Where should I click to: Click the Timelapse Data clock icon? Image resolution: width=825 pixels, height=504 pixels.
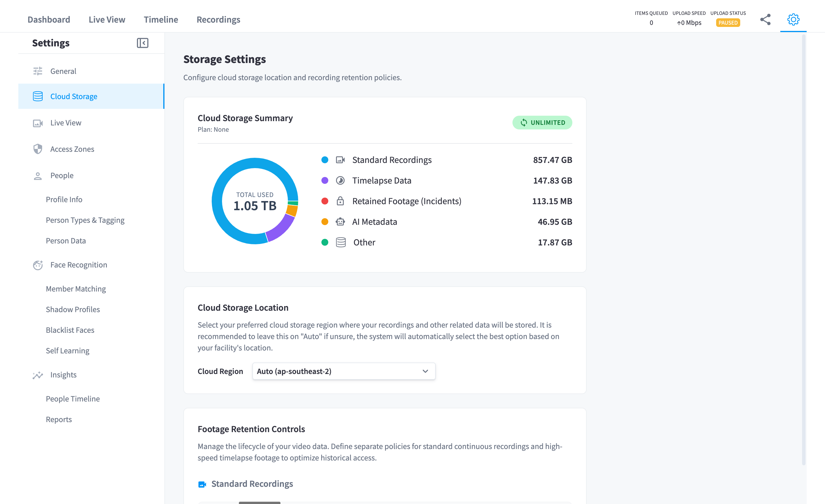[340, 180]
